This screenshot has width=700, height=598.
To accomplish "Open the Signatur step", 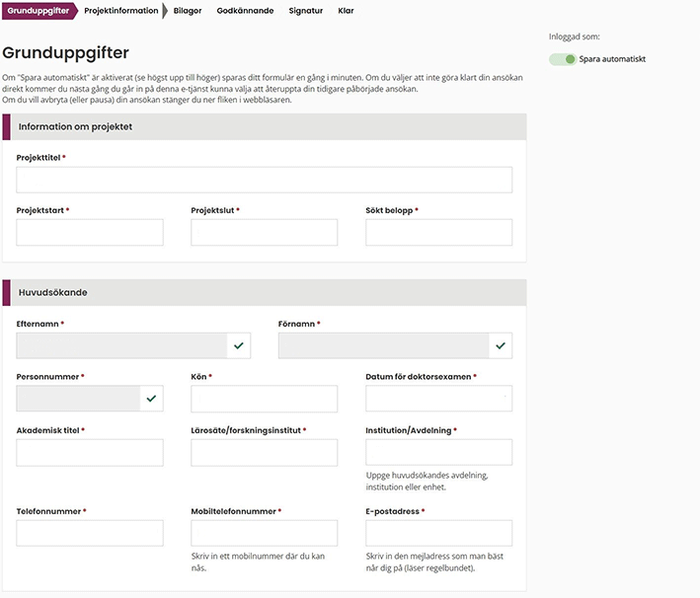I will (x=306, y=11).
